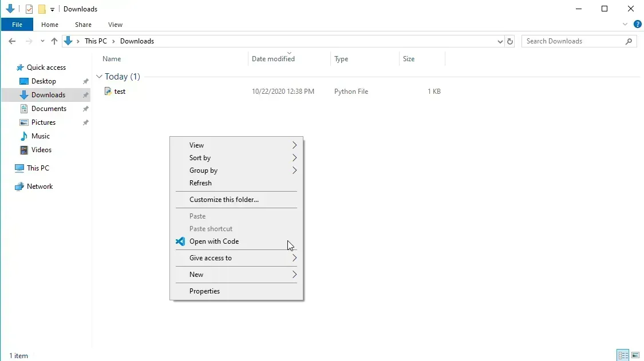644x361 pixels.
Task: Switch to Large icons view in status bar
Action: [x=635, y=355]
